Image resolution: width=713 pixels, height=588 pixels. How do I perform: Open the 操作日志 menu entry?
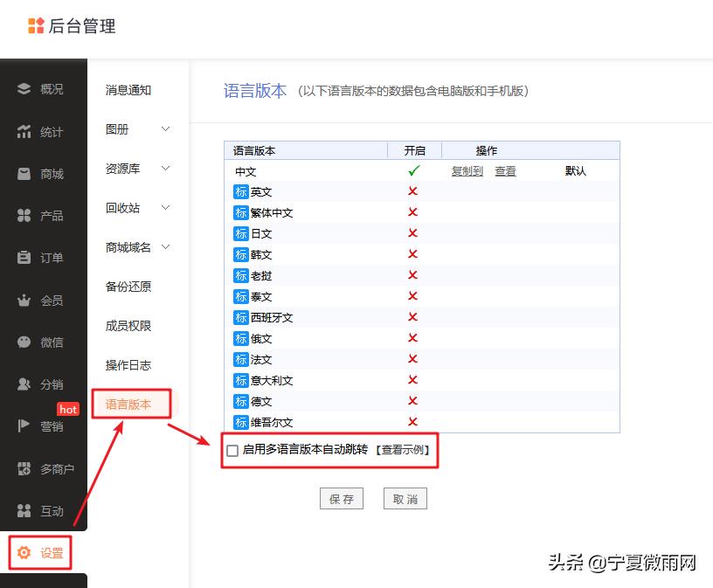coord(129,365)
